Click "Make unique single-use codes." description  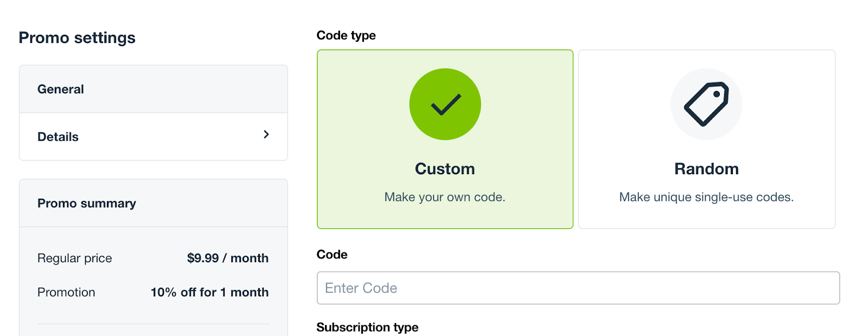point(706,197)
